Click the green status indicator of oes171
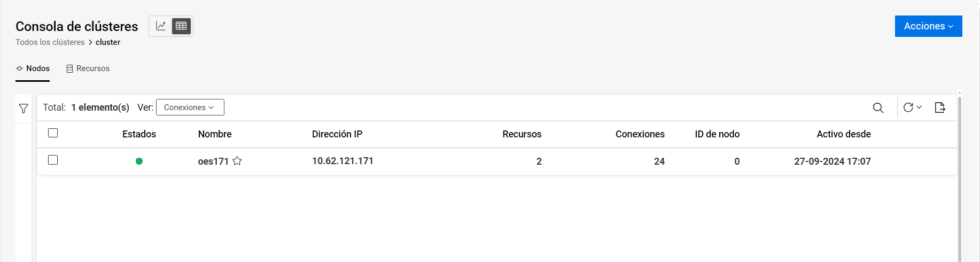The width and height of the screenshot is (980, 262). (139, 161)
